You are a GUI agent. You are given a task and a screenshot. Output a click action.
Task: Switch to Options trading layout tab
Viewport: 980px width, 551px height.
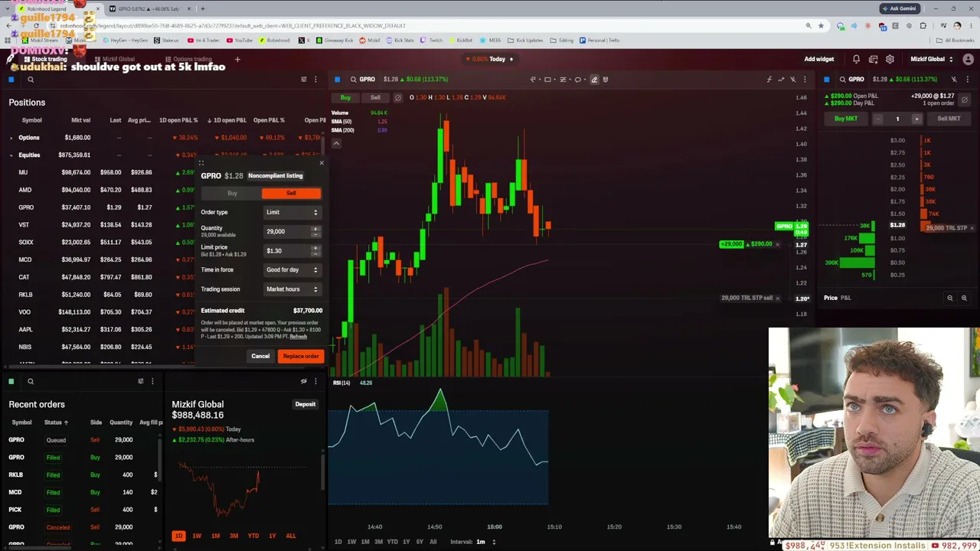coord(188,59)
